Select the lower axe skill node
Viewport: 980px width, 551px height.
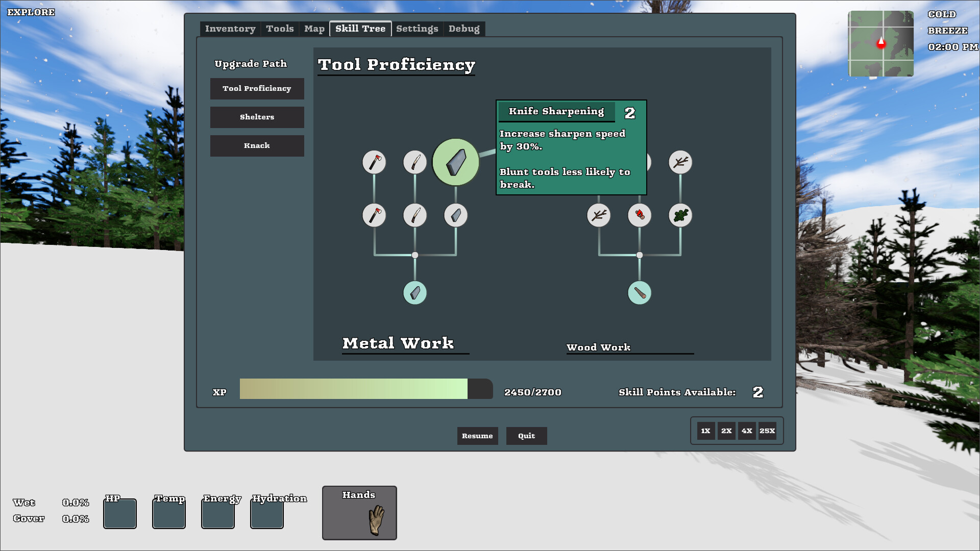point(374,215)
